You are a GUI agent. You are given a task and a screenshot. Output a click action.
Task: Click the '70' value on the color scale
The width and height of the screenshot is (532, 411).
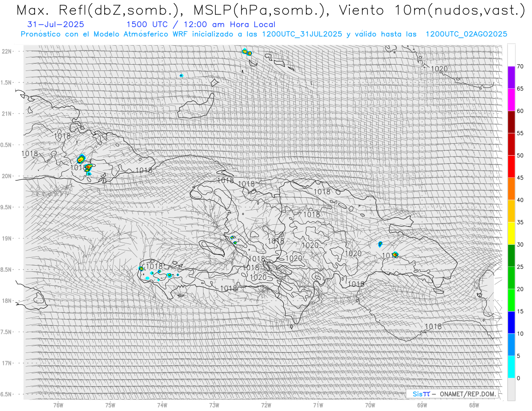point(520,67)
